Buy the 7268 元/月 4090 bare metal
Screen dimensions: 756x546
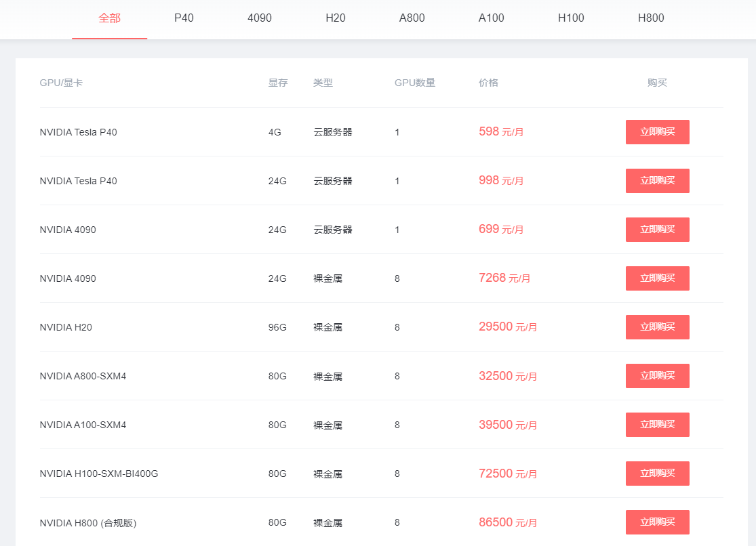click(x=657, y=278)
